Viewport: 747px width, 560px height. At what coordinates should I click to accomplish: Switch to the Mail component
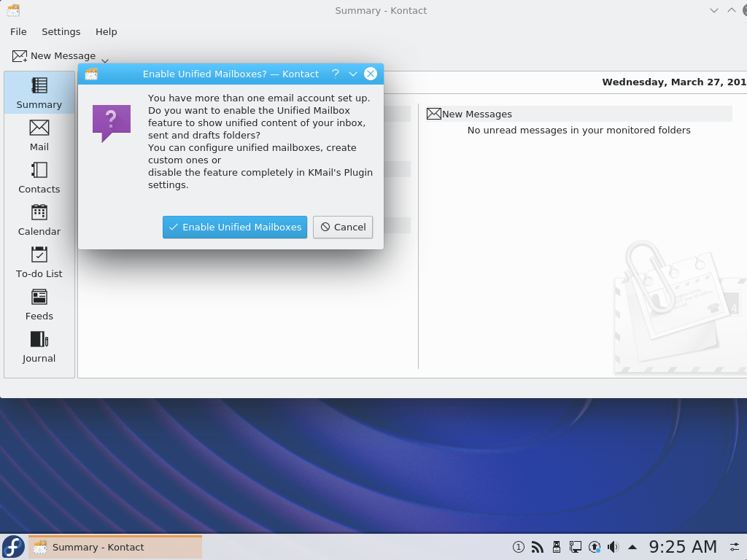pyautogui.click(x=39, y=136)
